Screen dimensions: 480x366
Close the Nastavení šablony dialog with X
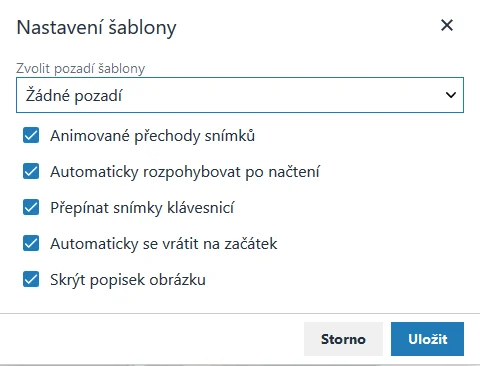(447, 25)
